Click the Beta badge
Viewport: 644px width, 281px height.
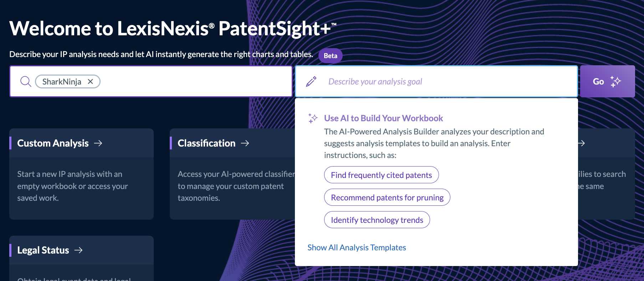pos(331,56)
